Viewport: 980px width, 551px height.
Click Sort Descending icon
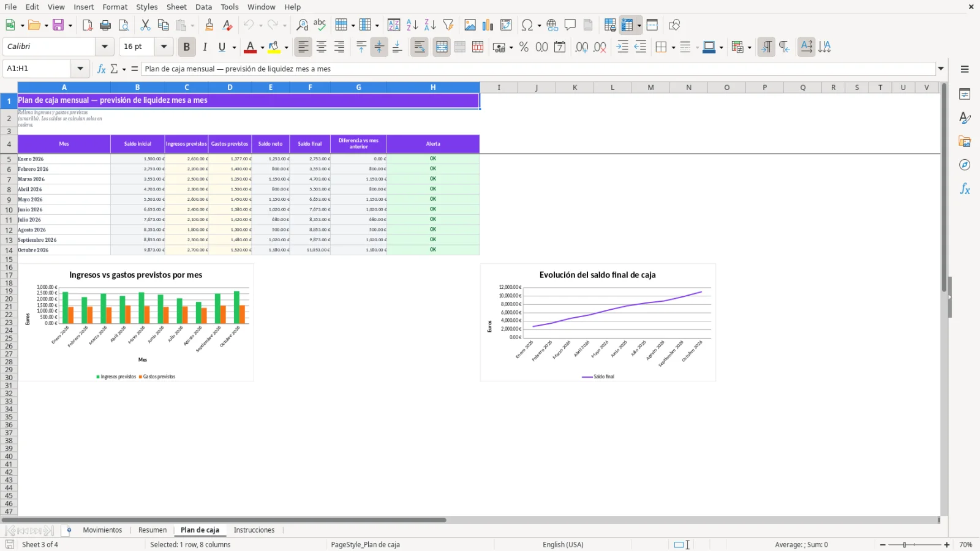click(430, 25)
